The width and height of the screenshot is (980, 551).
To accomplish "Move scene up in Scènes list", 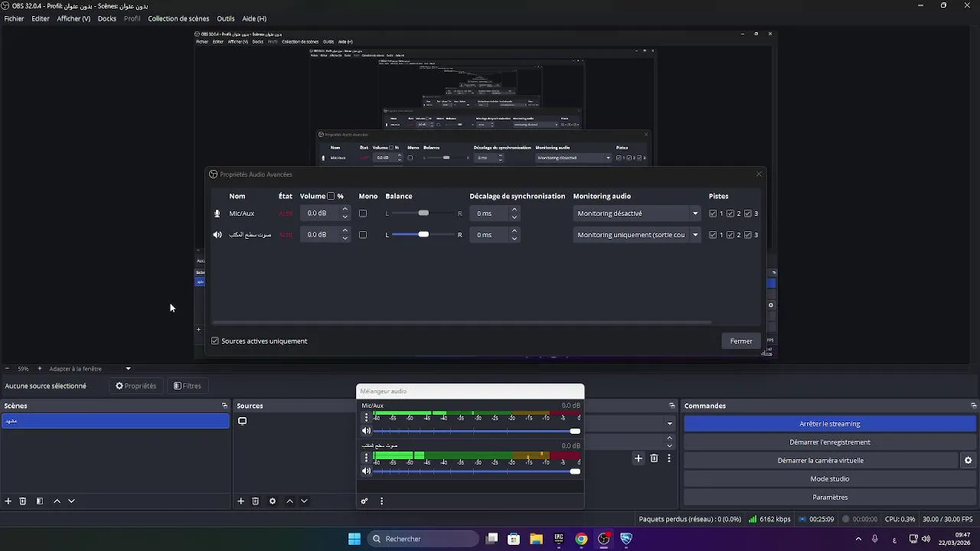I will (x=57, y=501).
